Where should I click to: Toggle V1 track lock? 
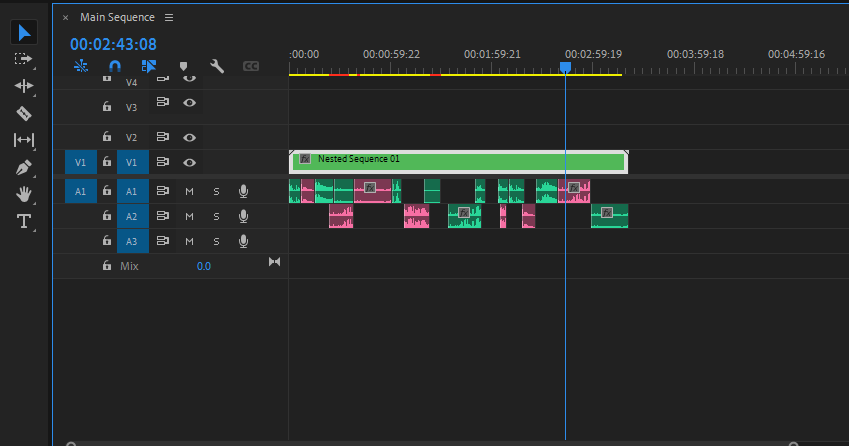point(107,162)
